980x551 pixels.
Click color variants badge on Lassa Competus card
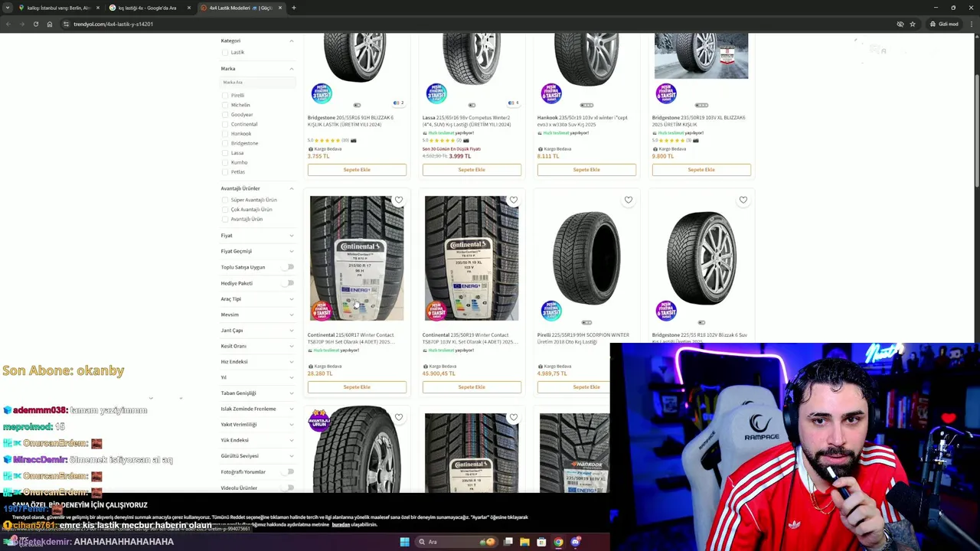point(514,103)
